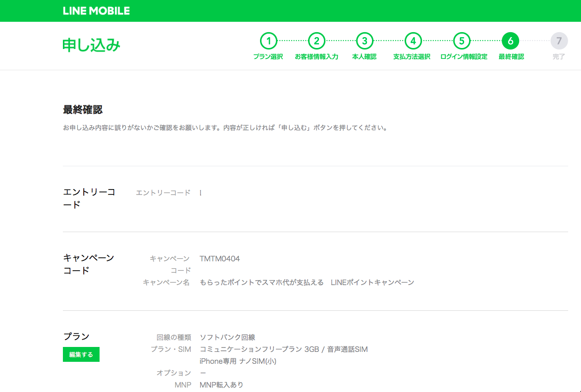
Task: Click the プラン・SIM label
Action: point(171,349)
